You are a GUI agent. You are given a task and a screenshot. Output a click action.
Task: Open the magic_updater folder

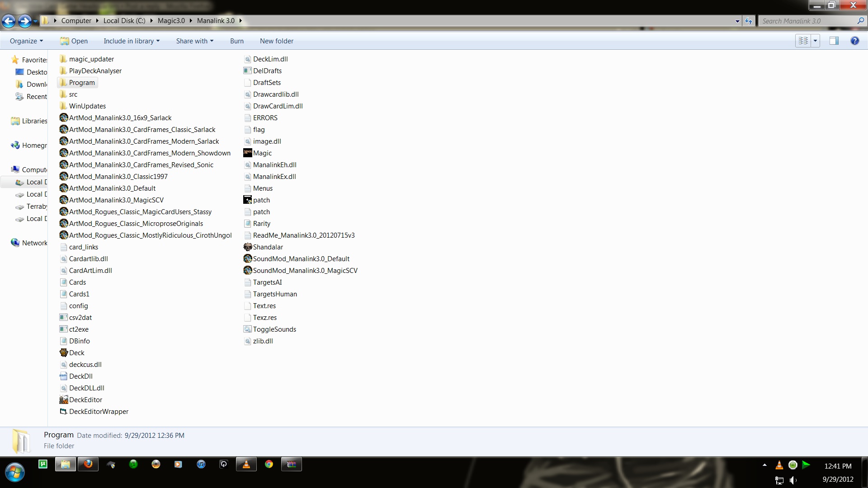click(91, 59)
